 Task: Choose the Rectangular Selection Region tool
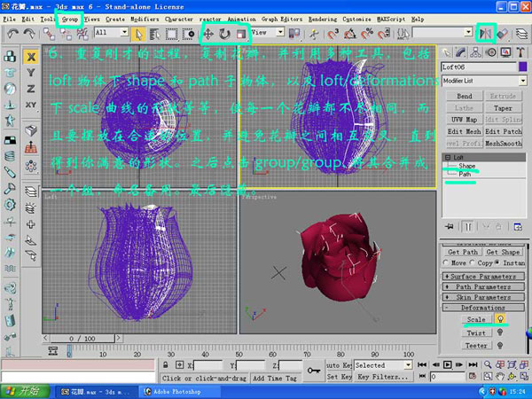171,34
